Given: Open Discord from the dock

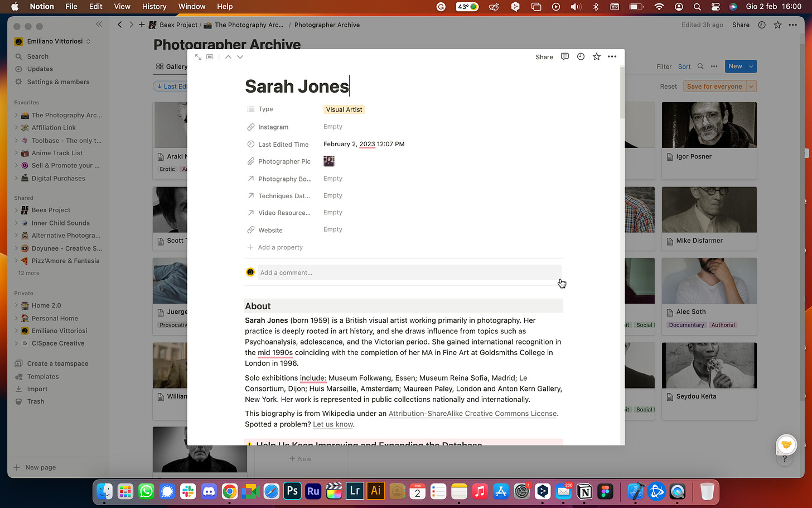Looking at the screenshot, I should click(209, 491).
